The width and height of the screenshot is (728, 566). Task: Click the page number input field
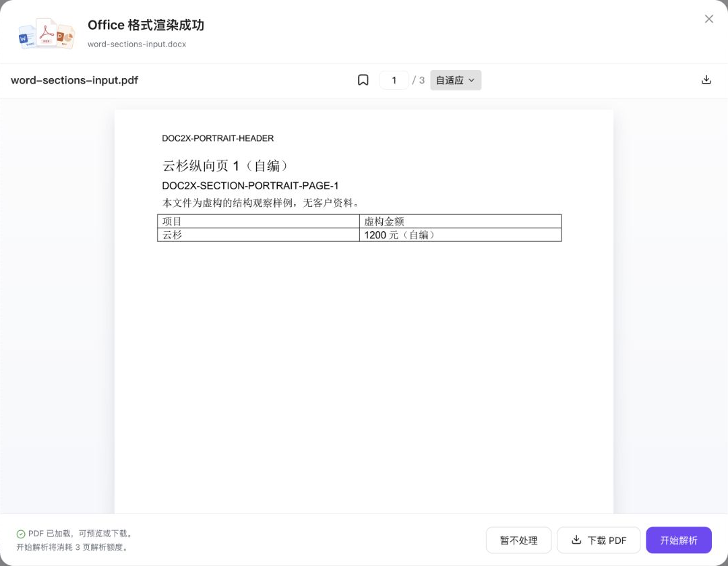(394, 80)
